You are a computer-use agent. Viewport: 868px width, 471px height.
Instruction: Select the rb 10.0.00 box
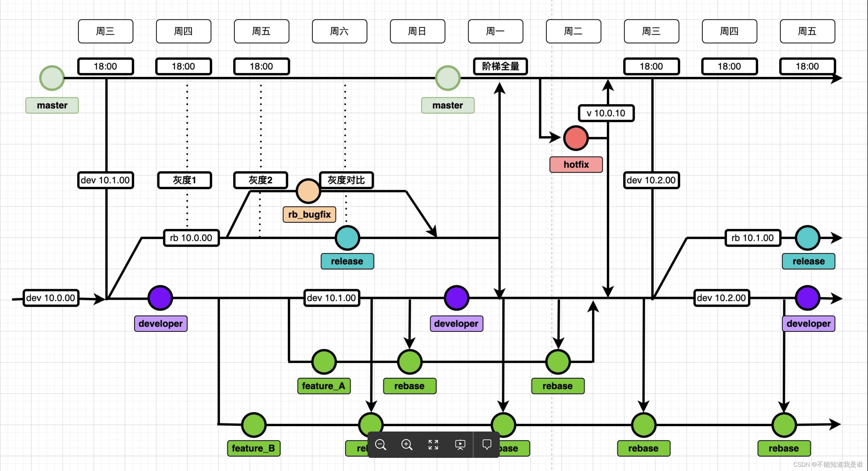[x=191, y=238]
